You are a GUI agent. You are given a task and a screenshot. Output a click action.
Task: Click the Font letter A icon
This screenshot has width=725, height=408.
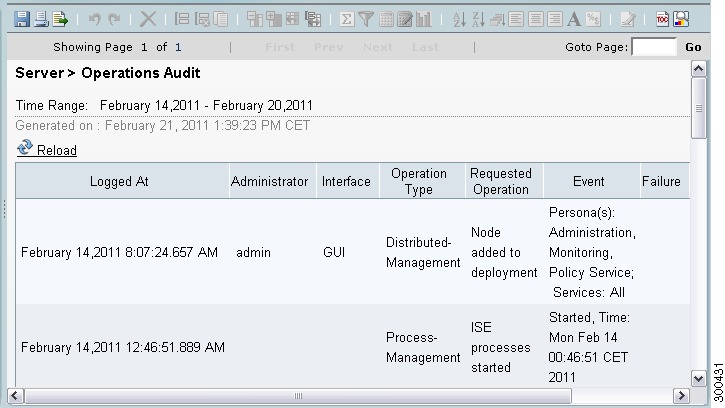[x=574, y=19]
